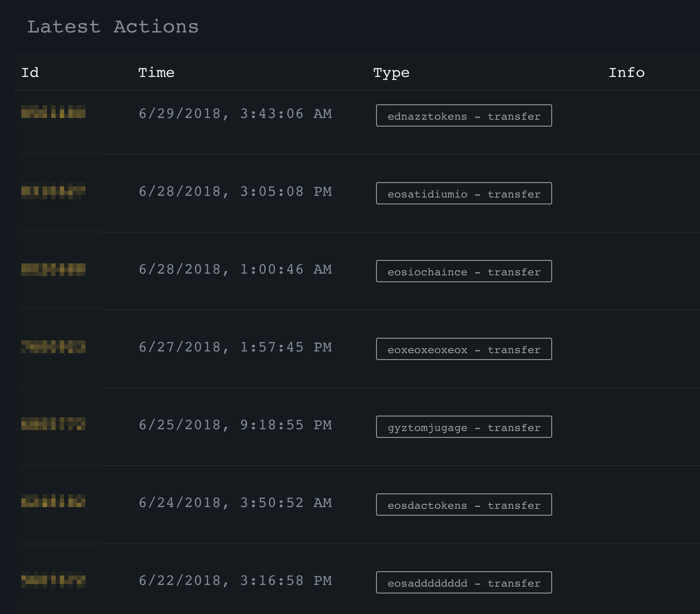Viewport: 700px width, 614px height.
Task: Select the time 6/27/2018, 1:57:45 PM
Action: point(235,347)
